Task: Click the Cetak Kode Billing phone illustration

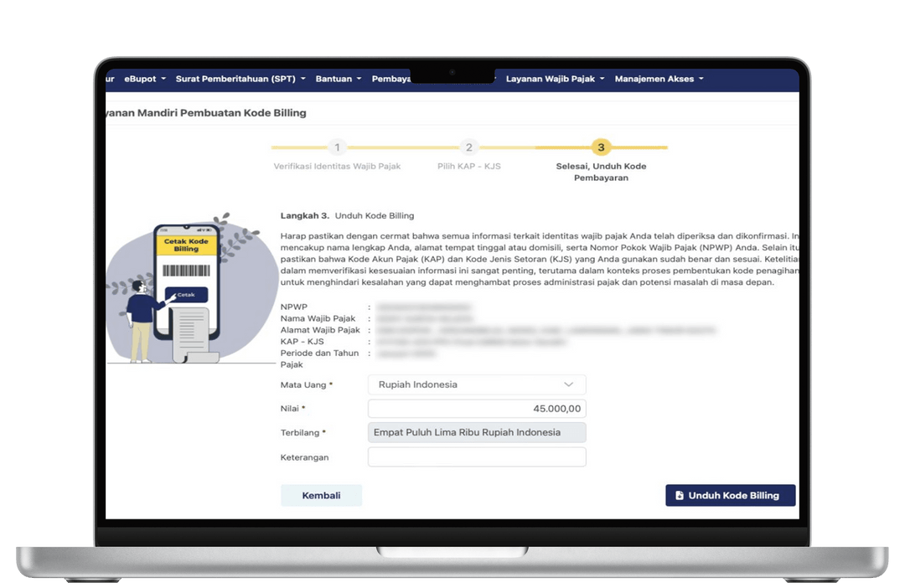Action: (x=186, y=288)
